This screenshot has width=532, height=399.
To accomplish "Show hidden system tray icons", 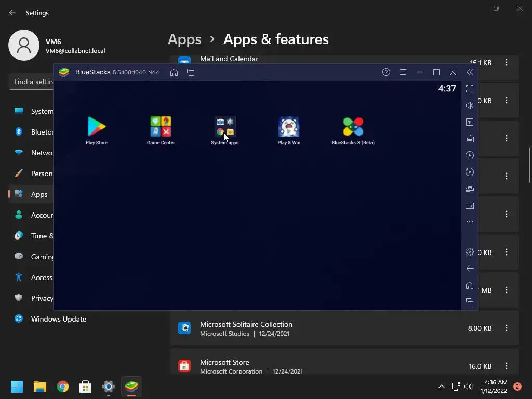I will tap(442, 387).
